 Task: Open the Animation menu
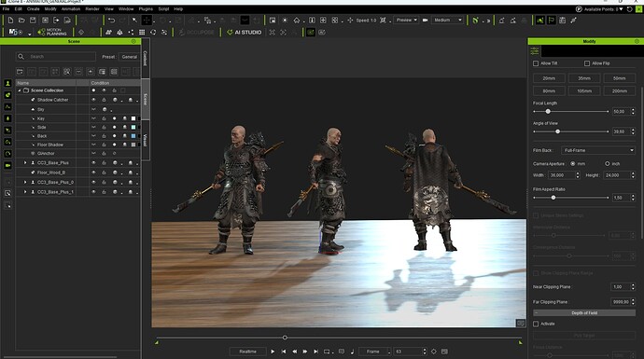point(71,9)
